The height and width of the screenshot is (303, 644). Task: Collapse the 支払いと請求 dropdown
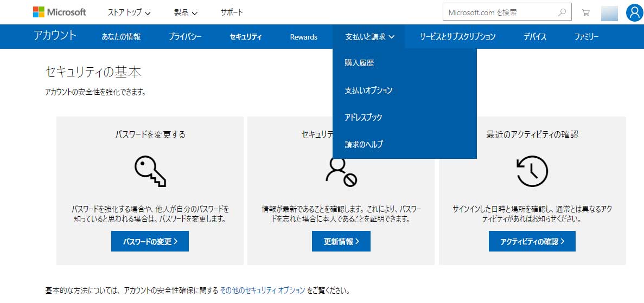point(369,37)
